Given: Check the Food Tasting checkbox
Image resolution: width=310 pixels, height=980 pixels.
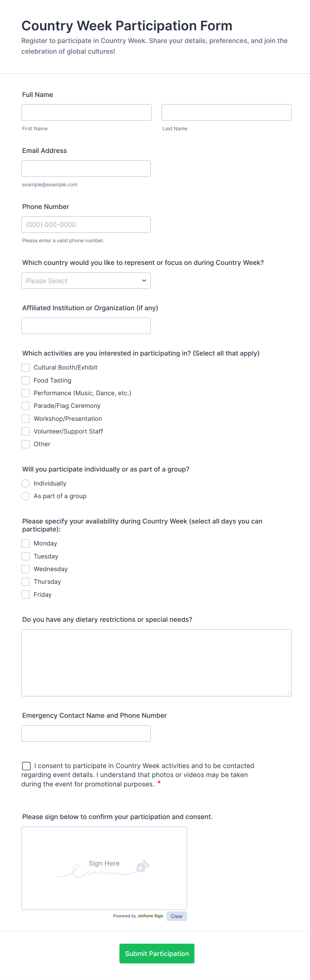Looking at the screenshot, I should click(x=25, y=381).
